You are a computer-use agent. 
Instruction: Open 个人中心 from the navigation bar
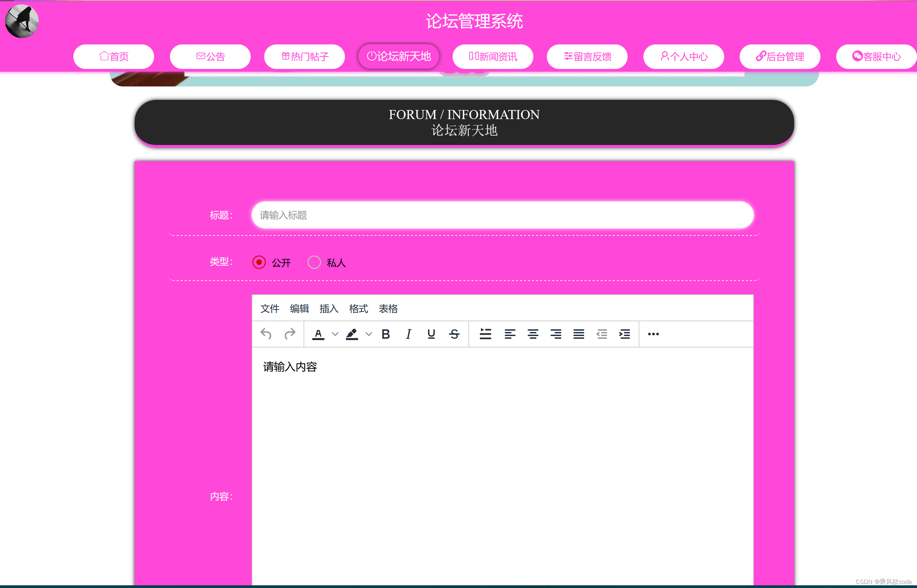coord(683,56)
